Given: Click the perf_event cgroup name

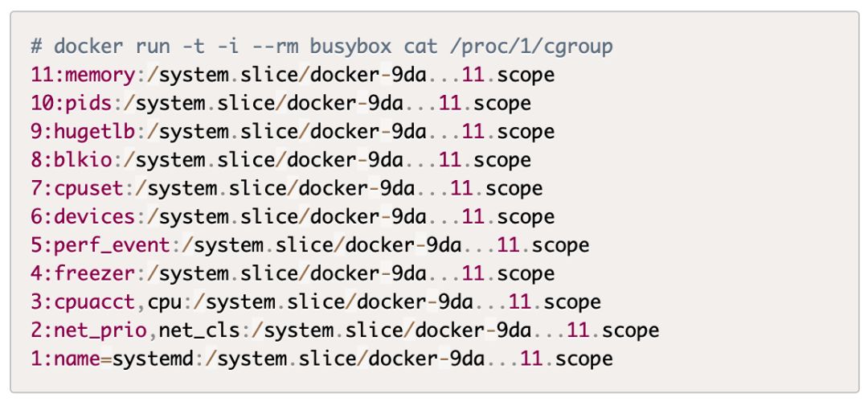Looking at the screenshot, I should click(113, 244).
